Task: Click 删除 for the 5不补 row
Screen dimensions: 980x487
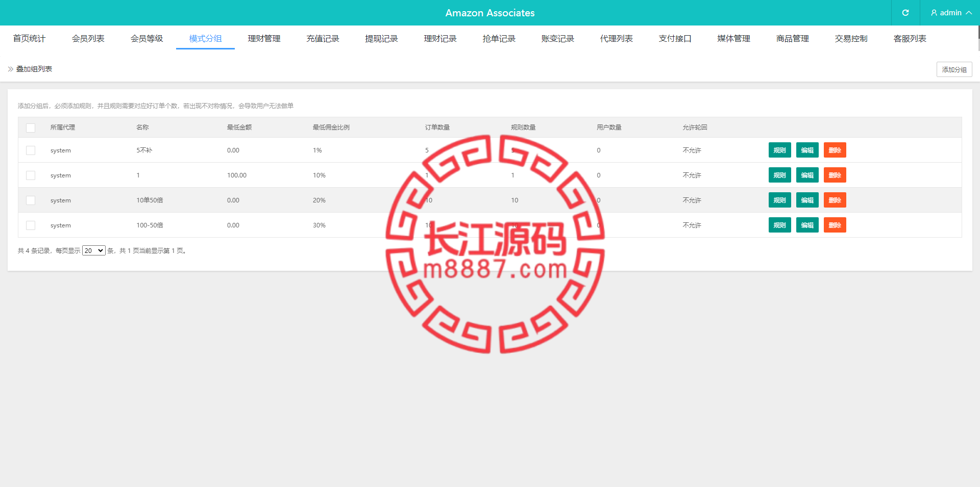Action: tap(835, 150)
